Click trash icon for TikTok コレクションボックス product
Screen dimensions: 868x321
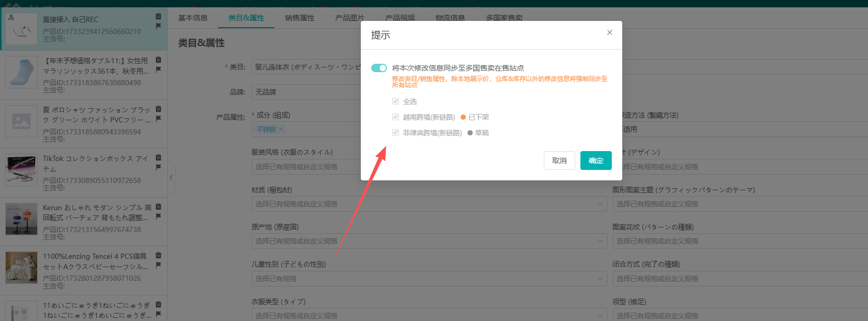pos(158,158)
